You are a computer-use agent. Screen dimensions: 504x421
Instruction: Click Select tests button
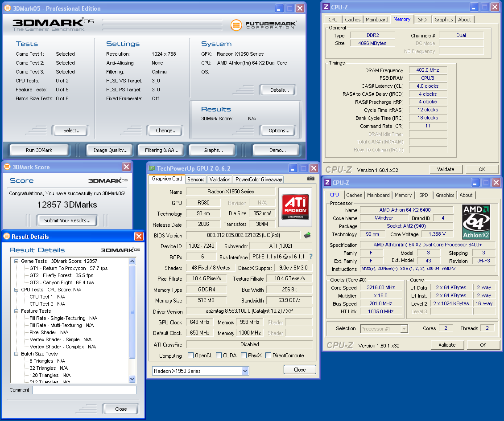point(70,131)
